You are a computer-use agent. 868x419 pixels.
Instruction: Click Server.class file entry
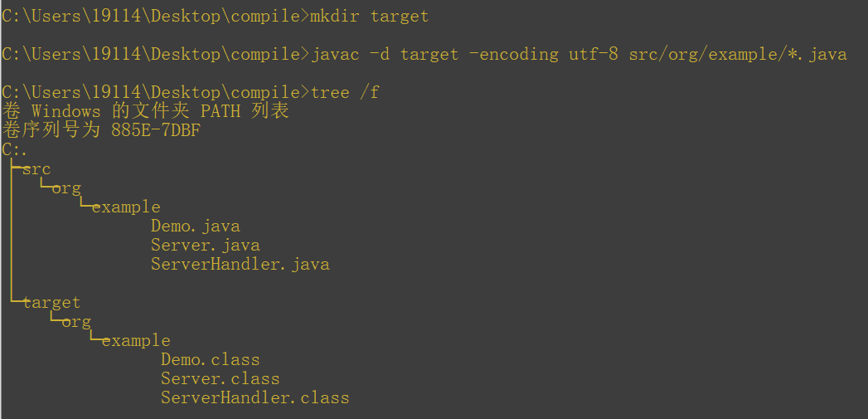pyautogui.click(x=220, y=378)
